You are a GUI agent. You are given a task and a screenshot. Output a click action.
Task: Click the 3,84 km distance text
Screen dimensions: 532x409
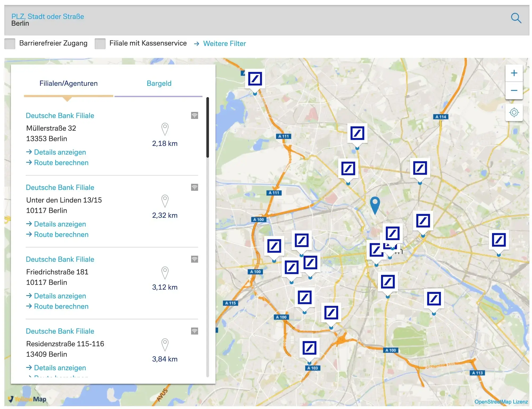(x=165, y=359)
